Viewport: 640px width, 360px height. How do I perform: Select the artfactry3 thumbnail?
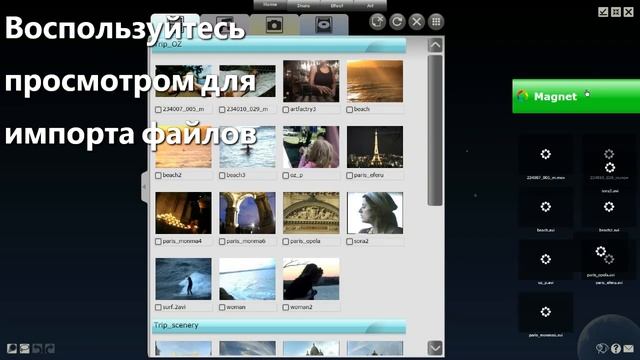pyautogui.click(x=311, y=81)
